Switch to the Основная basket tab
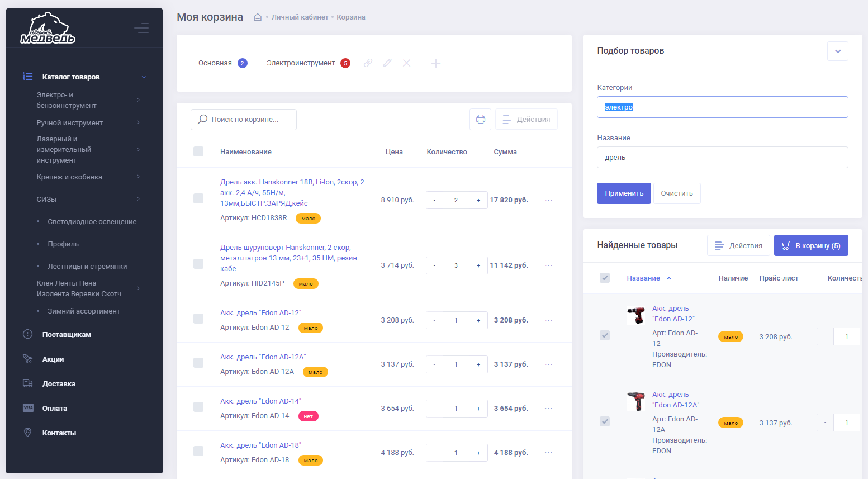The width and height of the screenshot is (868, 479). coord(222,63)
